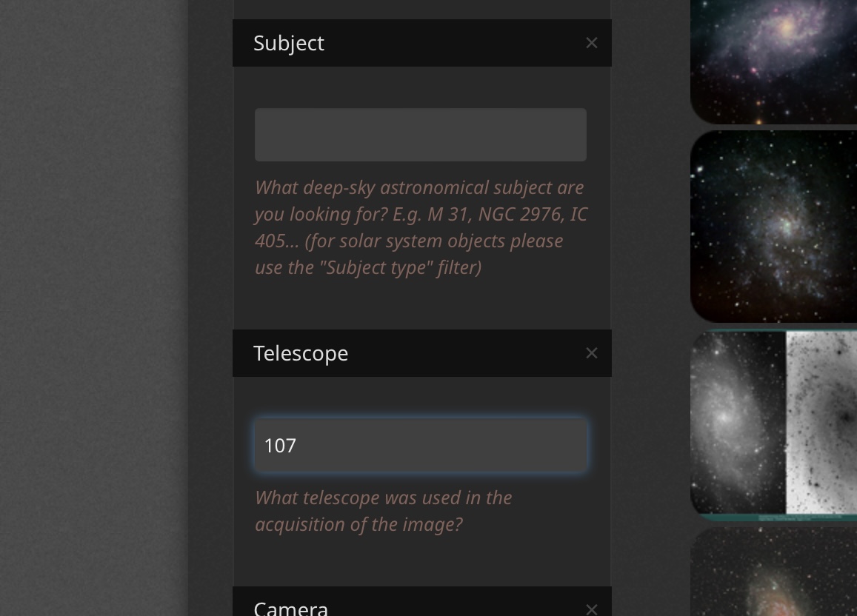Click the Telescope filter header label
This screenshot has width=857, height=616.
[x=301, y=353]
